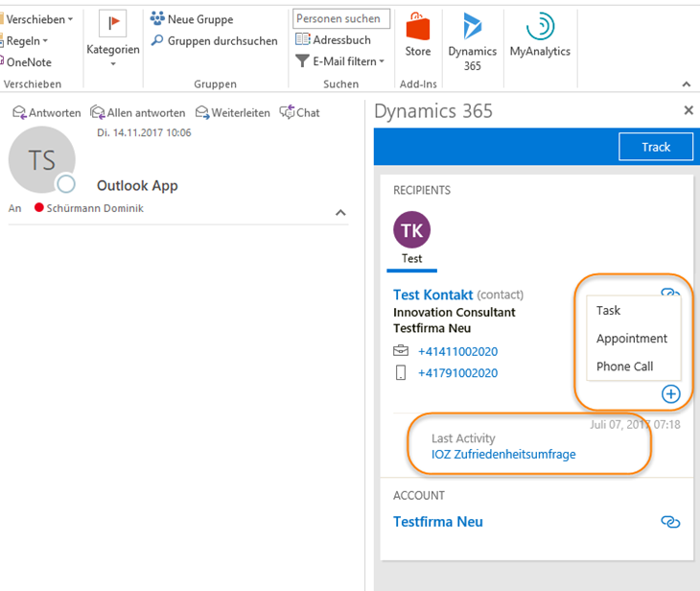This screenshot has width=700, height=591.
Task: Open the Verschieben dropdown in the ribbon
Action: click(x=38, y=19)
